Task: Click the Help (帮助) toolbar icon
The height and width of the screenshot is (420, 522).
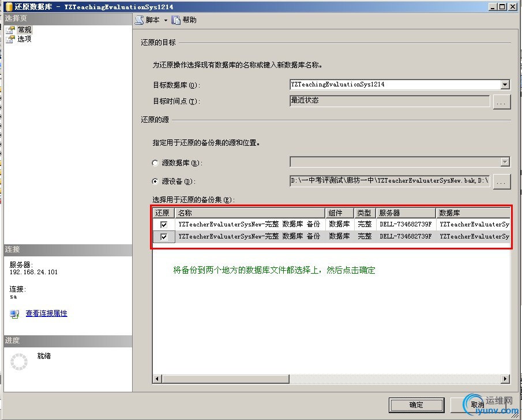Action: (176, 20)
